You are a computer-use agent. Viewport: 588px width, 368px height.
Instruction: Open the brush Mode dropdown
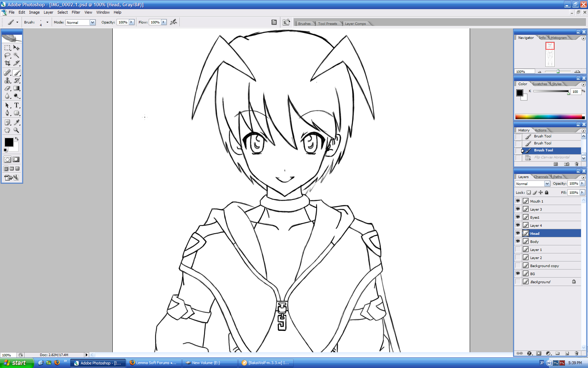click(x=92, y=22)
